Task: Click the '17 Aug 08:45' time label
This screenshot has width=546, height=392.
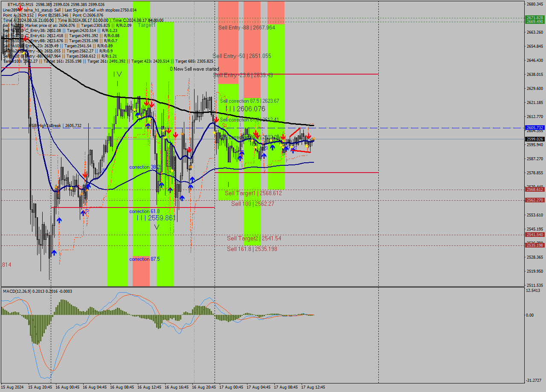Action: coord(286,387)
